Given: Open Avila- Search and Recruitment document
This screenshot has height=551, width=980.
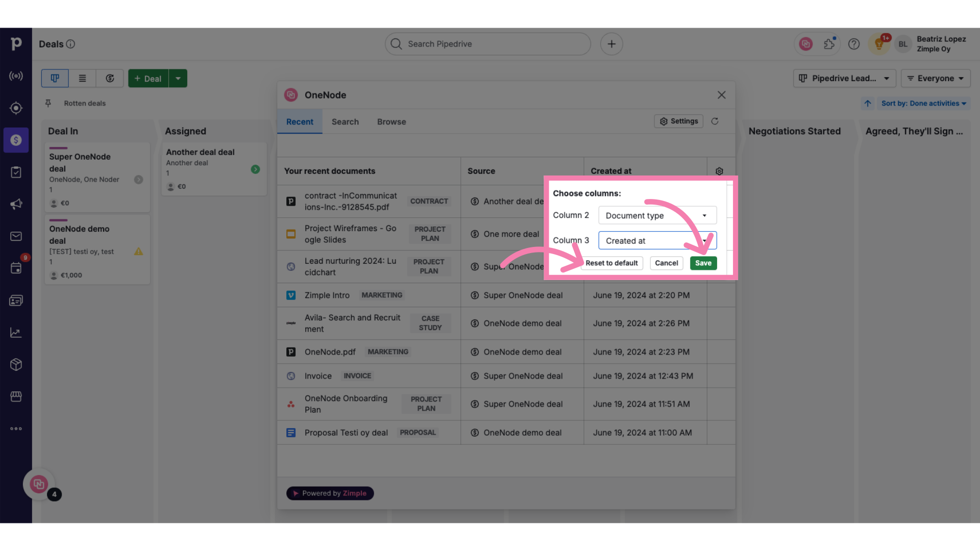Looking at the screenshot, I should click(352, 323).
